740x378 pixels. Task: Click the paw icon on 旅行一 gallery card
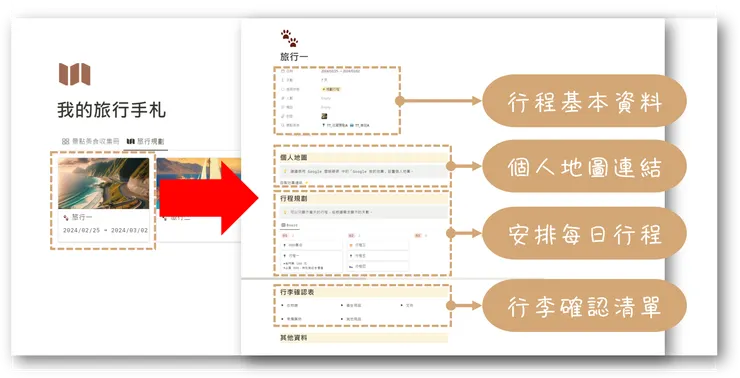(66, 218)
